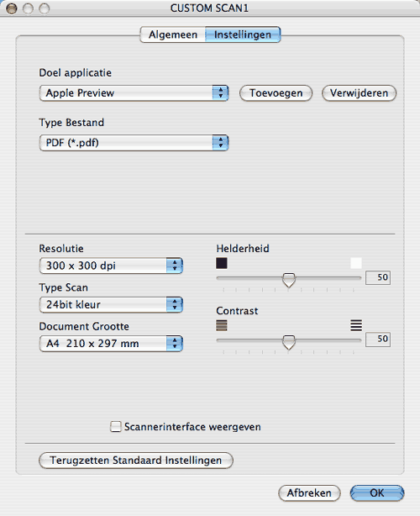Click the Contrast slider thumb
The height and width of the screenshot is (516, 420).
[x=289, y=342]
